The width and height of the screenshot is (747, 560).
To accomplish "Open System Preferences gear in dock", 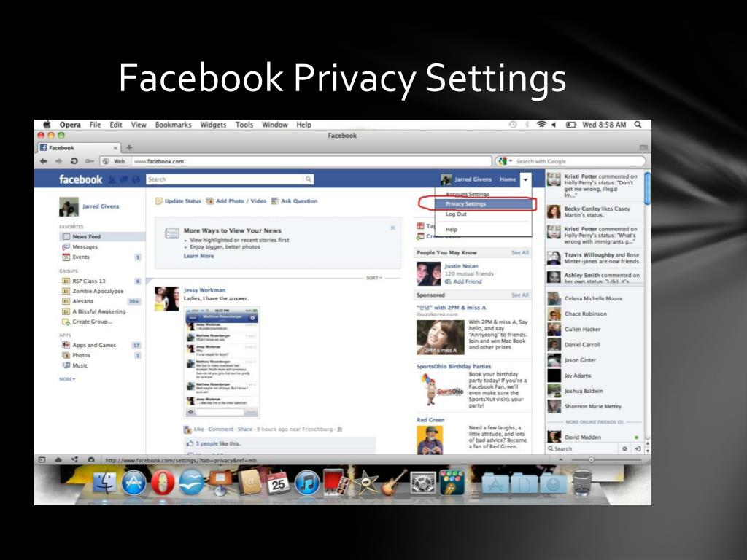I will (423, 483).
